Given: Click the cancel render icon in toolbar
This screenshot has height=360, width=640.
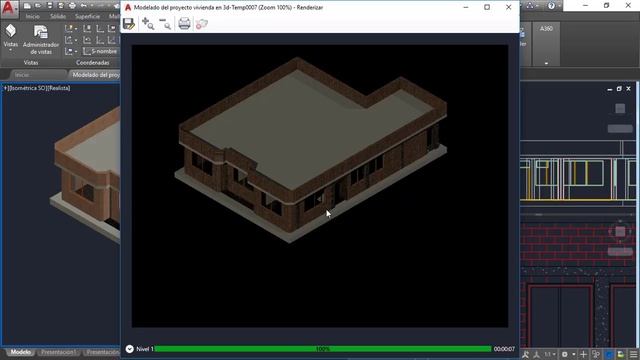Looking at the screenshot, I should tap(202, 24).
